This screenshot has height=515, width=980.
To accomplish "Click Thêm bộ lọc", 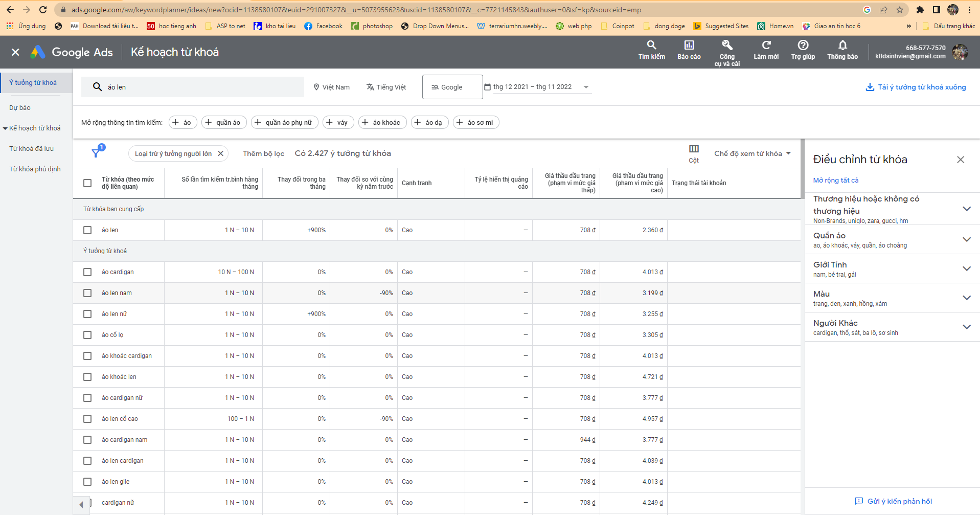I will tap(263, 153).
